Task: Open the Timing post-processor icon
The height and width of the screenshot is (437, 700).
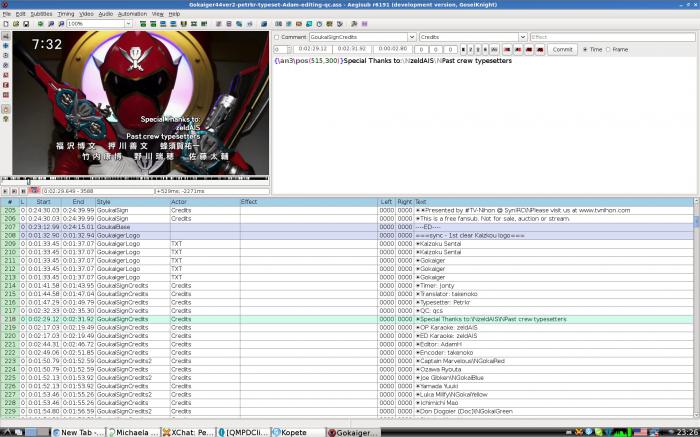Action: 319,23
